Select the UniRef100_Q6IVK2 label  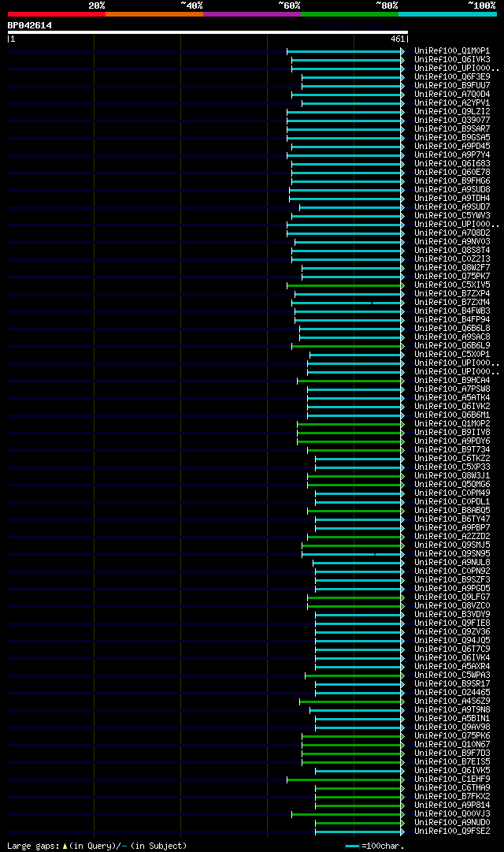[x=452, y=407]
